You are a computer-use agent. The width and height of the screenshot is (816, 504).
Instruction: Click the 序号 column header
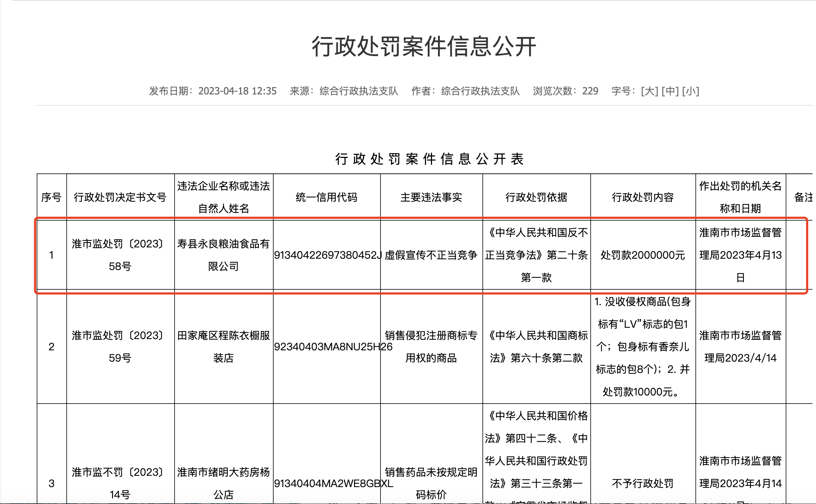[51, 197]
